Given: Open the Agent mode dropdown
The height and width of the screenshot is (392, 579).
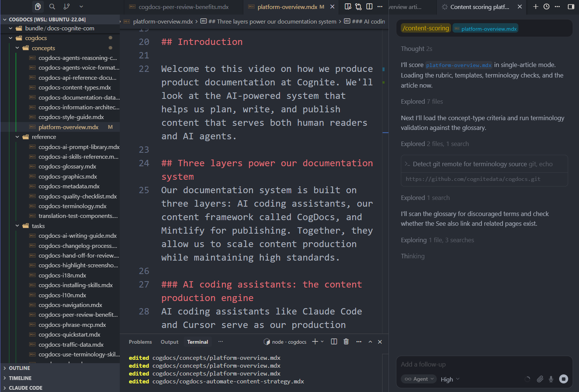Looking at the screenshot, I should tap(419, 379).
